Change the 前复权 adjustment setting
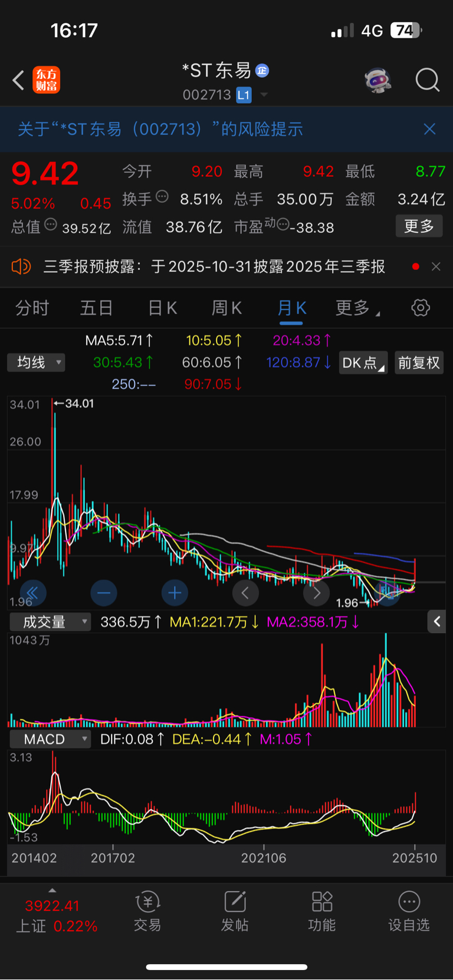 pos(419,362)
